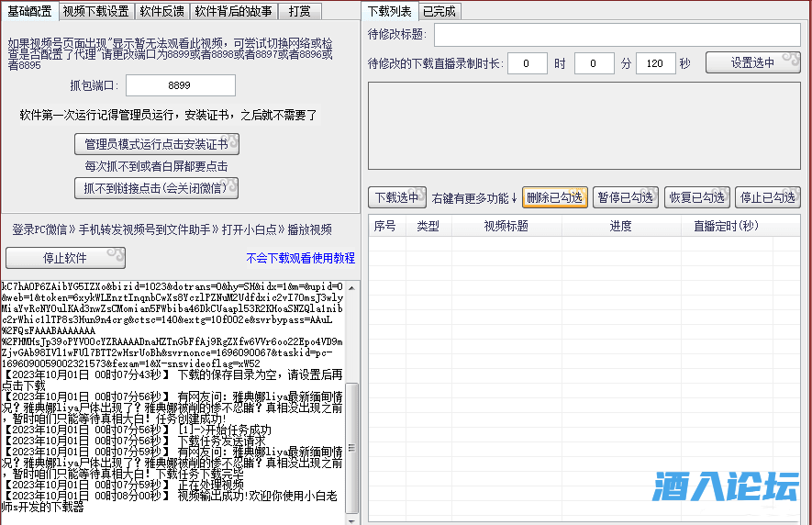Open the 软件背后的故事 tab
The height and width of the screenshot is (525, 812).
click(233, 12)
